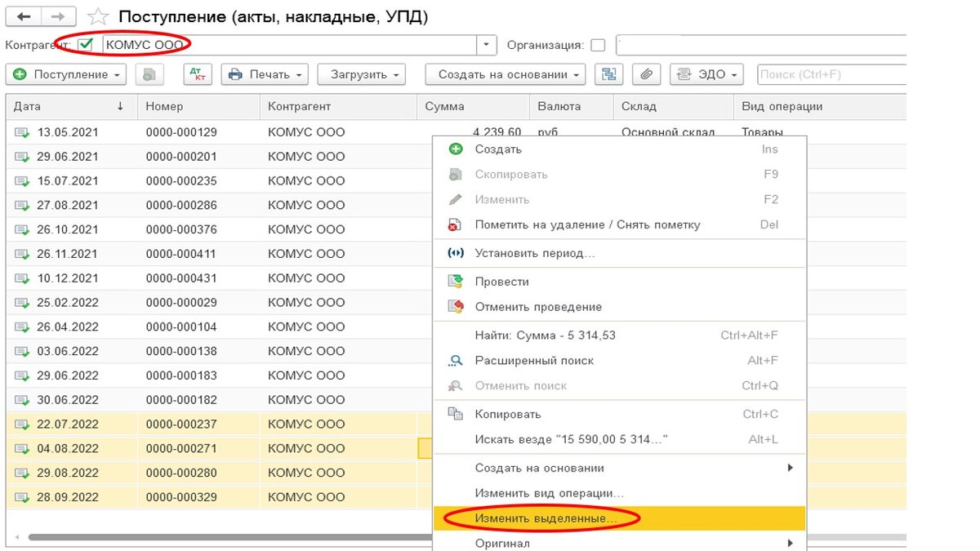
Task: Click document icon for row 10.12.2021
Action: click(21, 278)
